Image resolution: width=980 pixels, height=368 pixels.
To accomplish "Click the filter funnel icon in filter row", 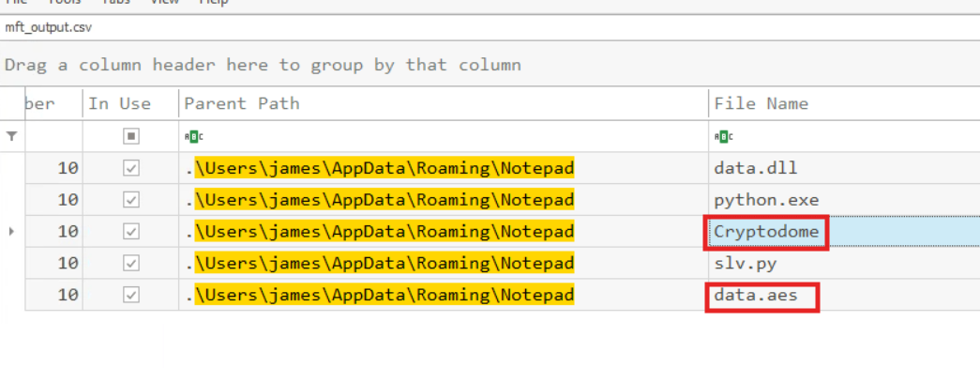I will click(12, 136).
